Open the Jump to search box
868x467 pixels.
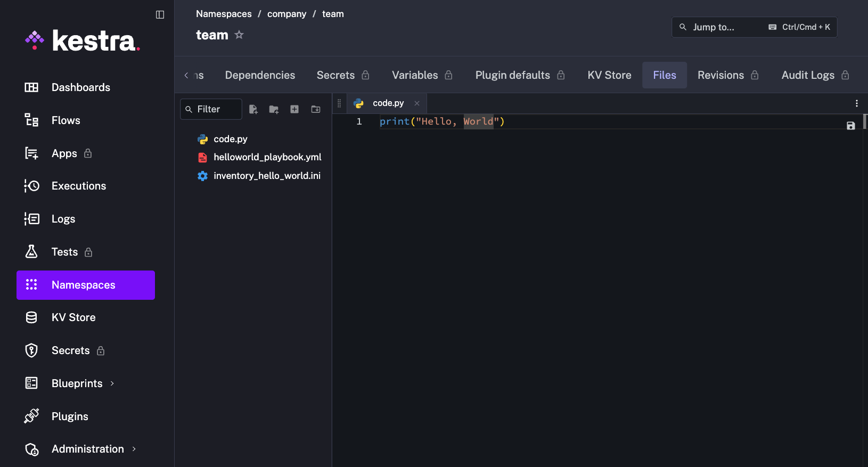[x=754, y=27]
